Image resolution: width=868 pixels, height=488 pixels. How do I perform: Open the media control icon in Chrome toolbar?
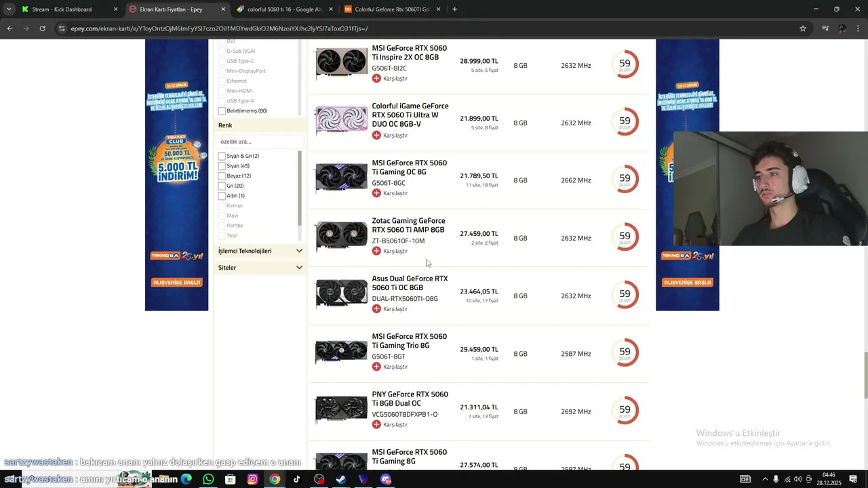coord(825,28)
